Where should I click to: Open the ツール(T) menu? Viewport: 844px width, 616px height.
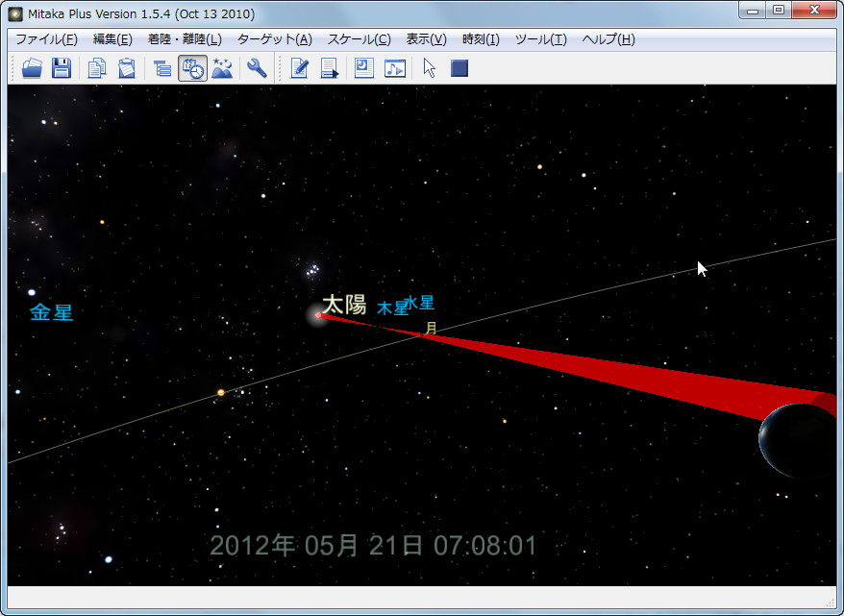(541, 39)
